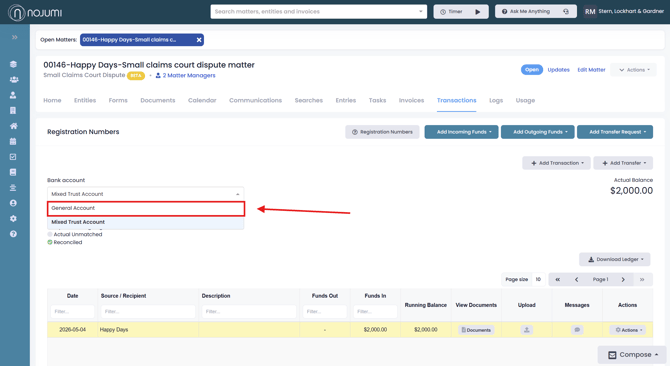Open the Add Transfer dropdown
This screenshot has width=670, height=366.
tap(623, 163)
